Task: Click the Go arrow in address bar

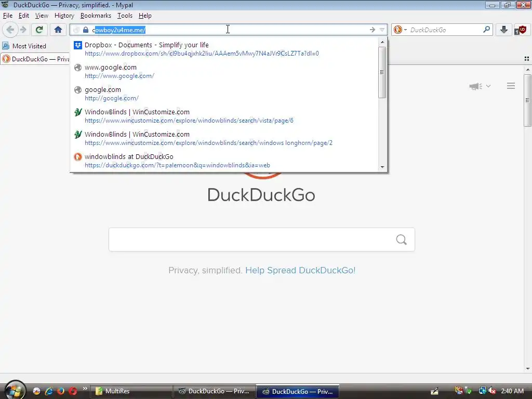Action: (x=372, y=30)
